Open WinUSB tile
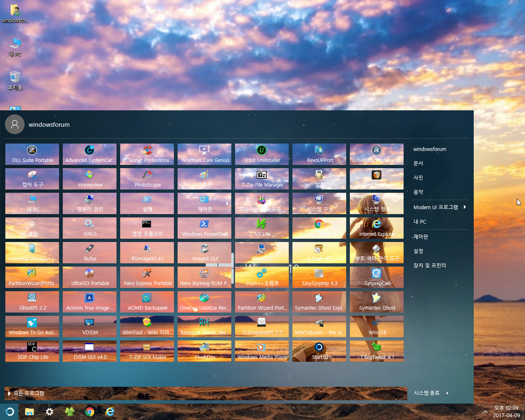Viewport: 525px width, 420px height. 377,326
